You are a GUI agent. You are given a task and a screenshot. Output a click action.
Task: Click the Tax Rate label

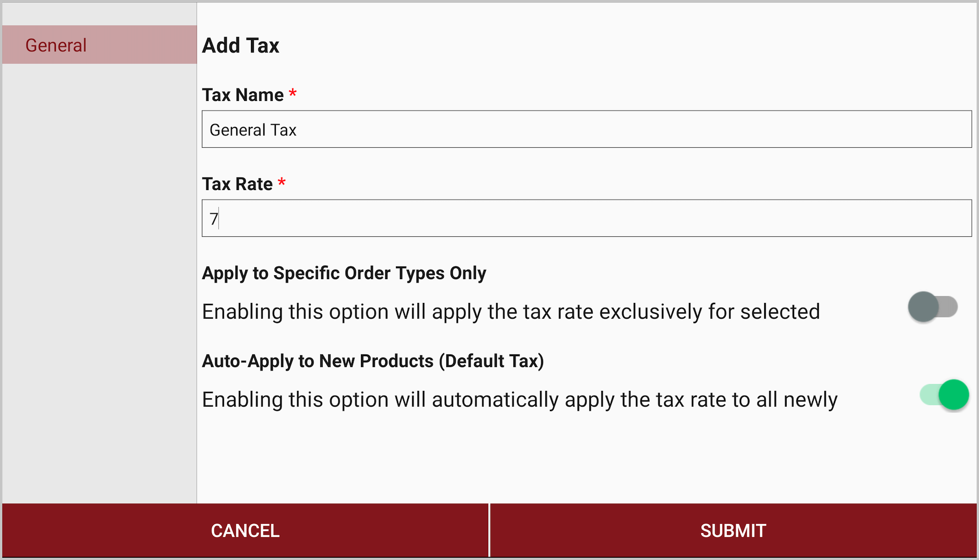(237, 184)
